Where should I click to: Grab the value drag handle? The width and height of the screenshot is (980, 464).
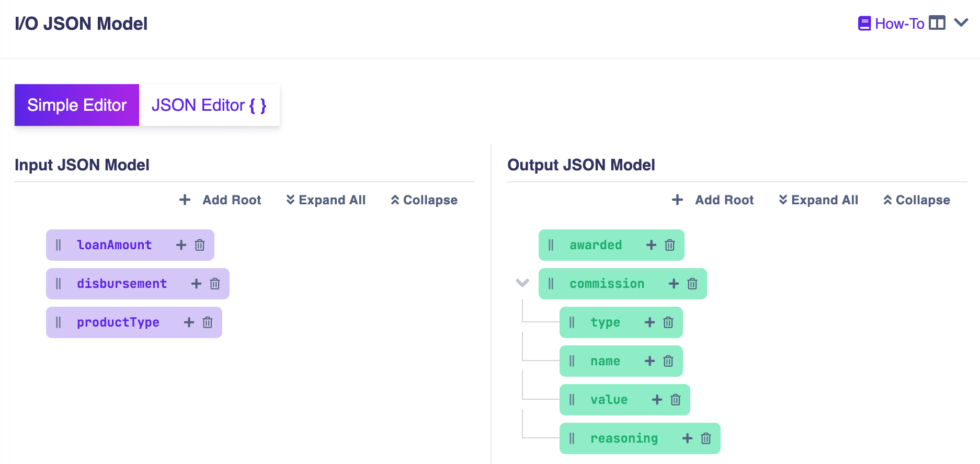point(572,400)
